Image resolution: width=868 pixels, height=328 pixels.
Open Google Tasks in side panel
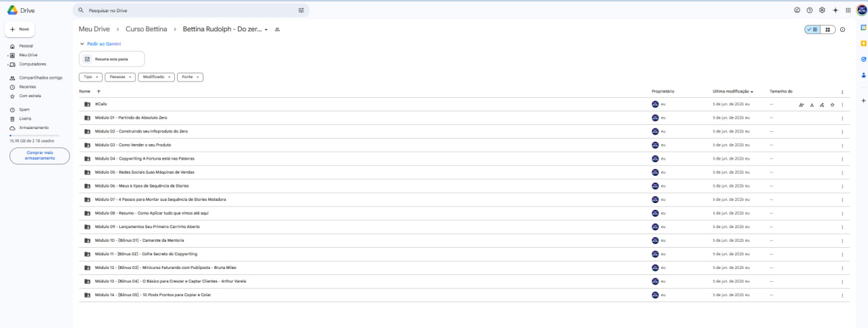(863, 59)
